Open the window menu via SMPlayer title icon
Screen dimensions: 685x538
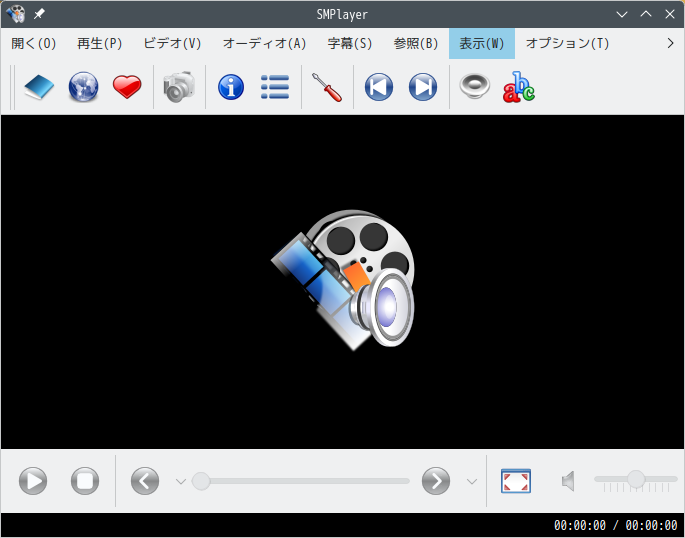pos(16,14)
